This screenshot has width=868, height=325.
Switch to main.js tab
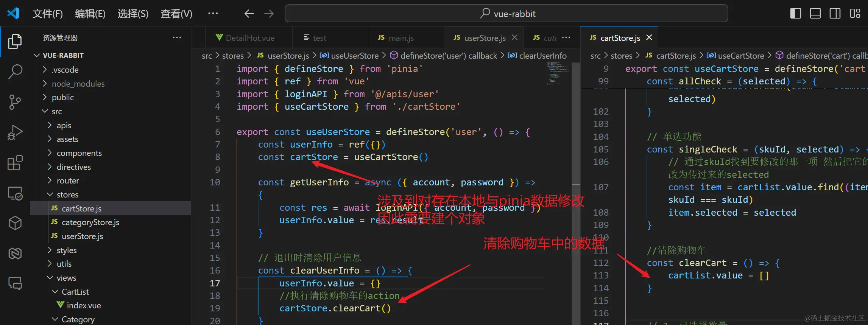point(405,38)
